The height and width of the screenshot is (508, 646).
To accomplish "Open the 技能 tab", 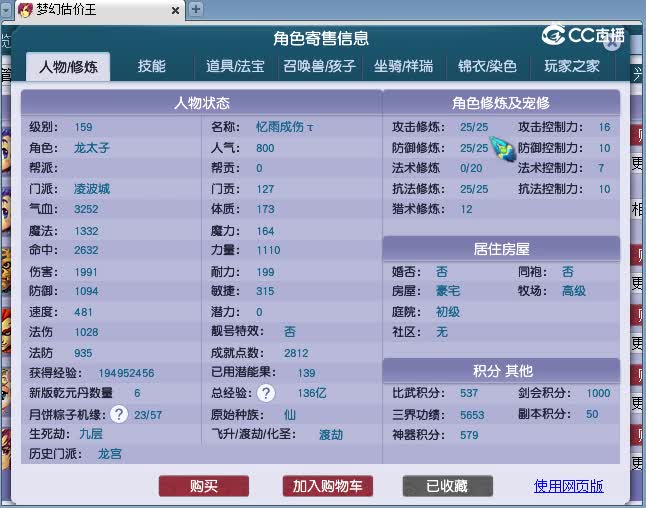I will pos(152,66).
